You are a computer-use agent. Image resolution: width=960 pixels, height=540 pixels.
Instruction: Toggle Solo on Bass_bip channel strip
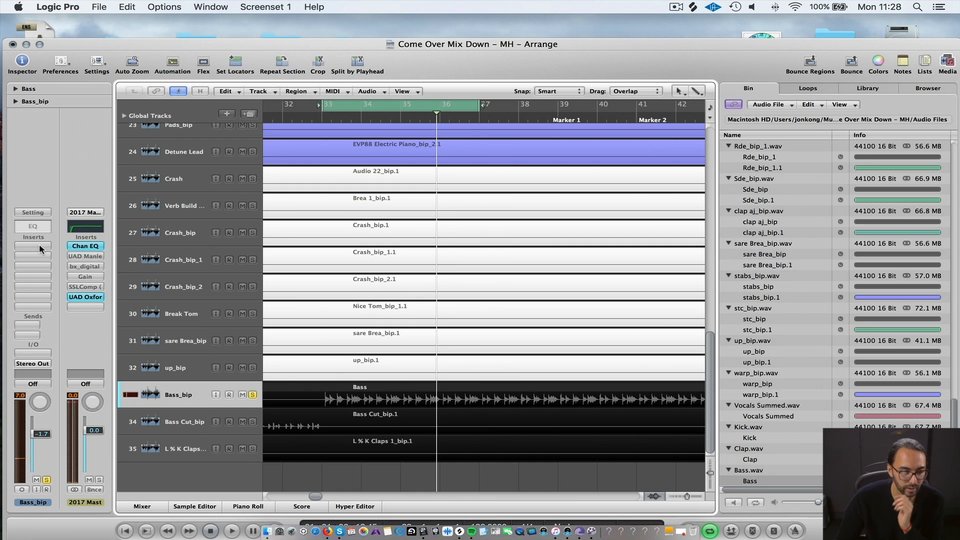tap(47, 479)
